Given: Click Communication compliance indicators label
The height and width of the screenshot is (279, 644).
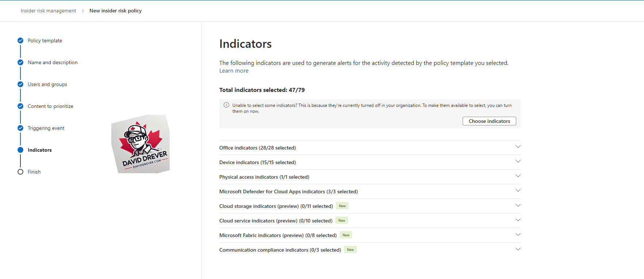Looking at the screenshot, I should 280,250.
